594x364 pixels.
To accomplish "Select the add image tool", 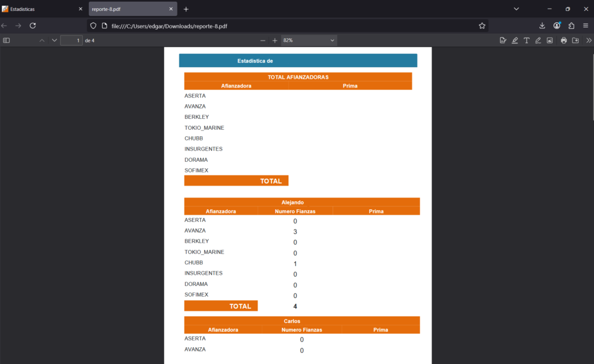I will (x=549, y=41).
